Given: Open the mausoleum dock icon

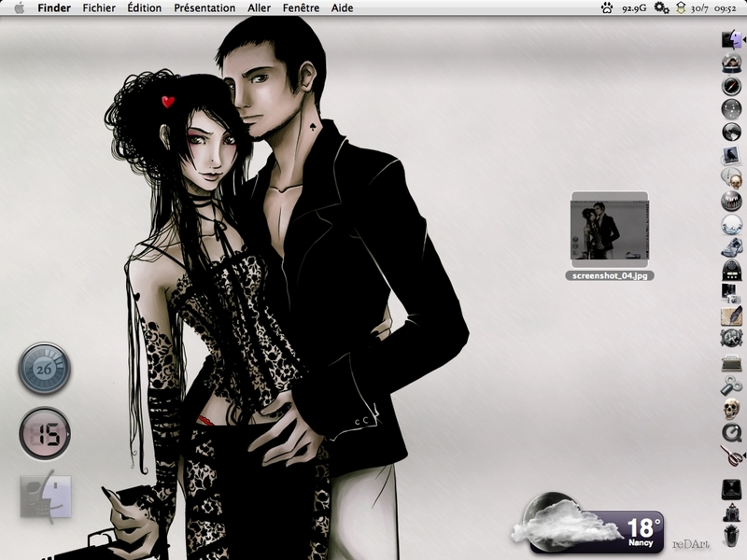Looking at the screenshot, I should 731,513.
